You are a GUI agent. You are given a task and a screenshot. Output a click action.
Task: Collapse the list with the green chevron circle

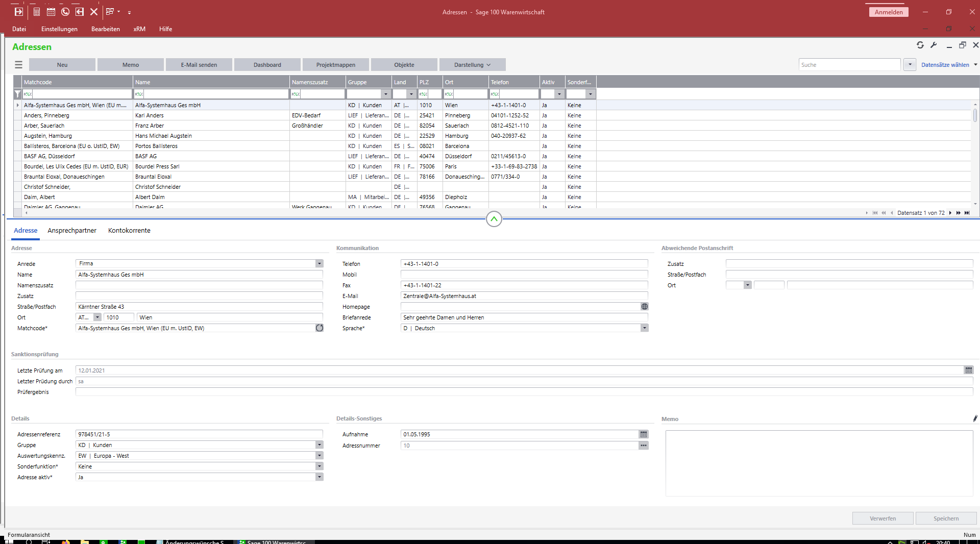click(x=494, y=219)
